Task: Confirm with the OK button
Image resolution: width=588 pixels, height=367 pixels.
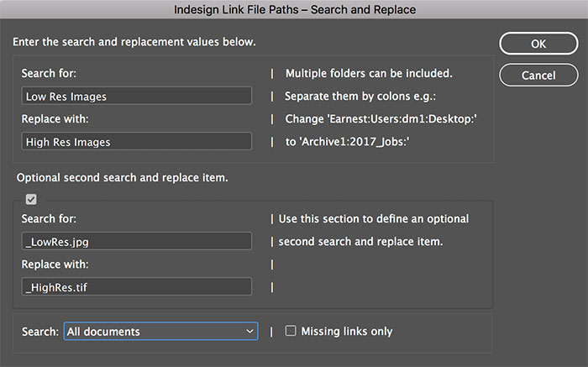Action: tap(538, 44)
